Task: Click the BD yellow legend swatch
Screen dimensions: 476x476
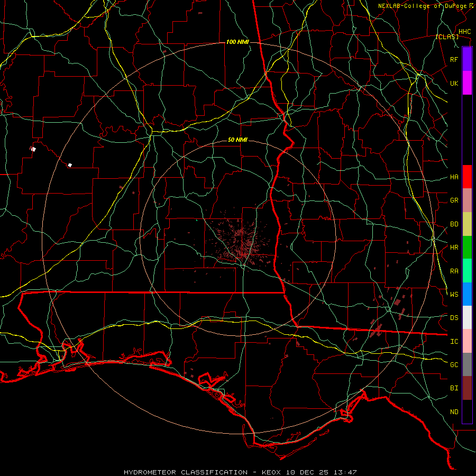Action: pyautogui.click(x=467, y=224)
